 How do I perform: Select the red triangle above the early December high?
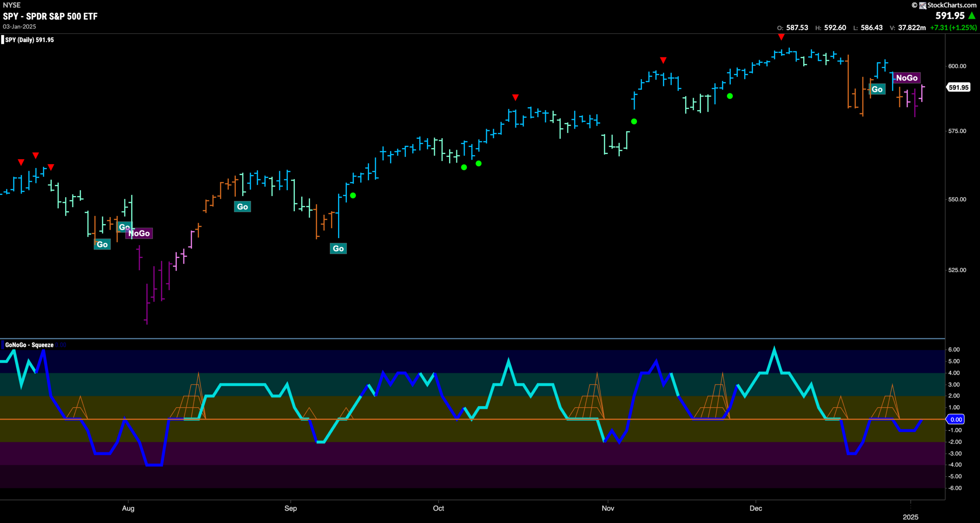point(781,37)
